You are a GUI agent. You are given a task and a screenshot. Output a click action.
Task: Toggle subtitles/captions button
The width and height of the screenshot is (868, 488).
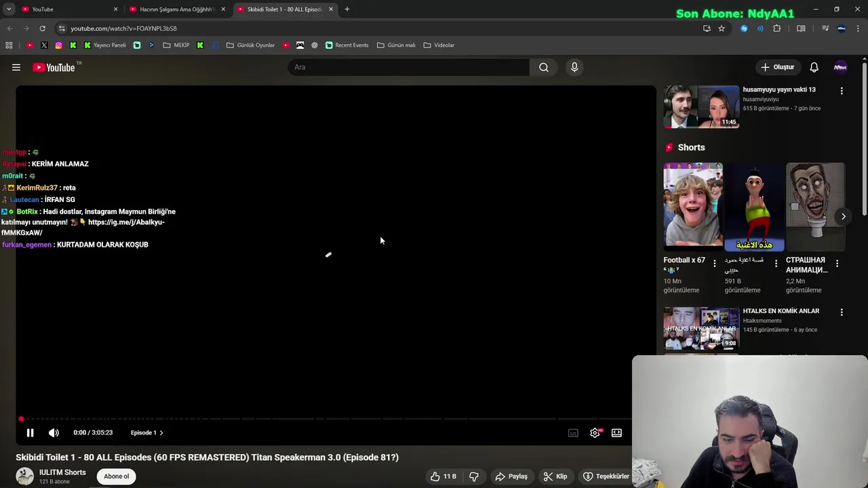pyautogui.click(x=573, y=432)
